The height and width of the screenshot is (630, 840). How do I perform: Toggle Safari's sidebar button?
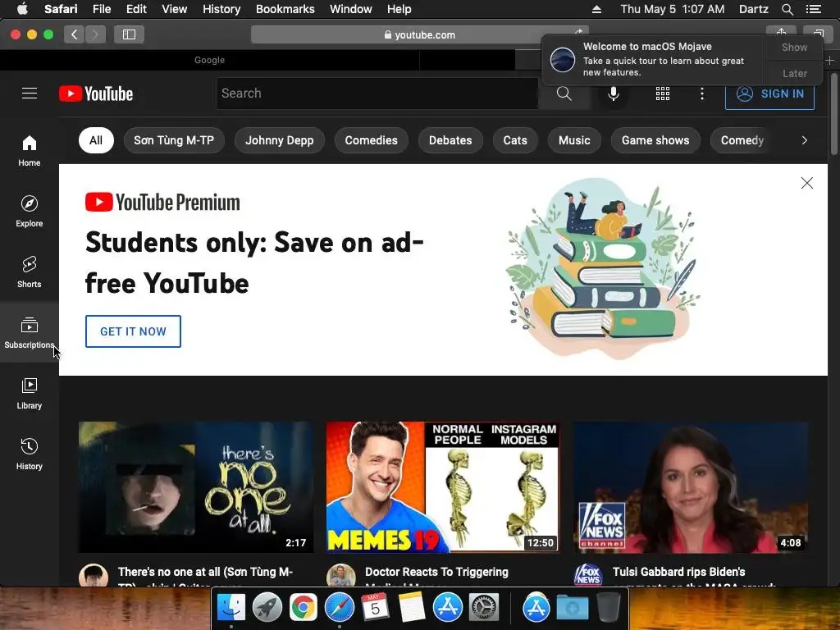[129, 34]
